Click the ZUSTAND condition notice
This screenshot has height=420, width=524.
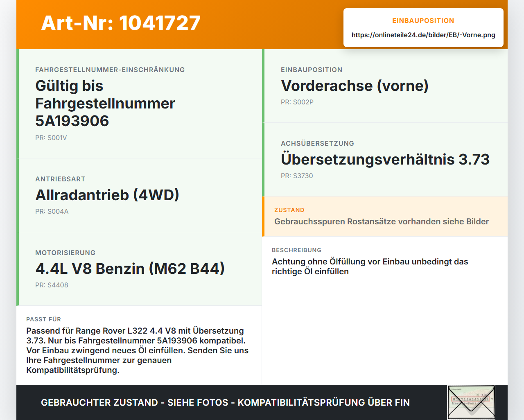coord(385,217)
